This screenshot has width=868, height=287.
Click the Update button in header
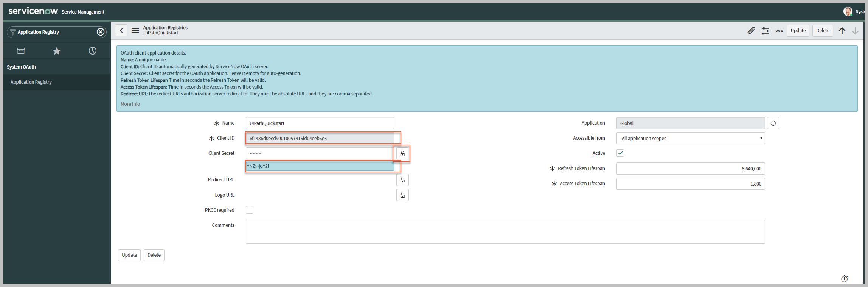click(798, 31)
